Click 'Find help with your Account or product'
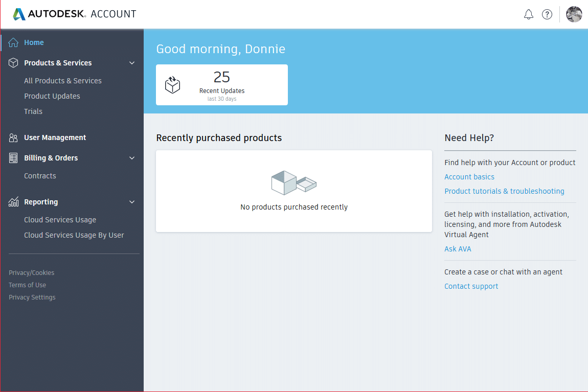Screen dimensions: 588x392 (510, 163)
